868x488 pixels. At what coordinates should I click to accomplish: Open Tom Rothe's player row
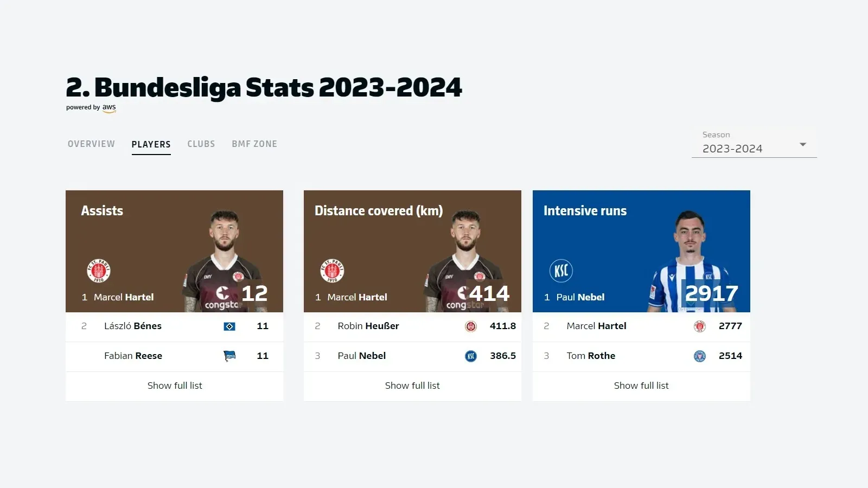tap(591, 356)
